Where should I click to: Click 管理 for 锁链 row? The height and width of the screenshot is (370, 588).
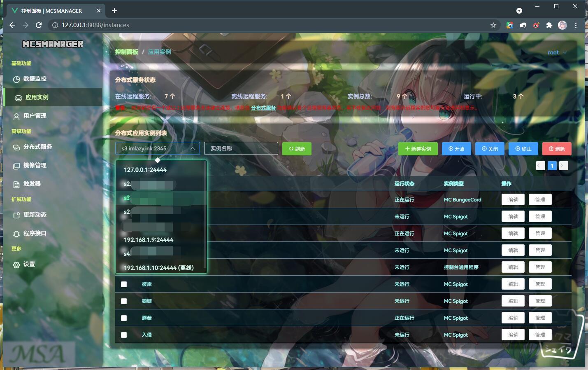pos(540,301)
